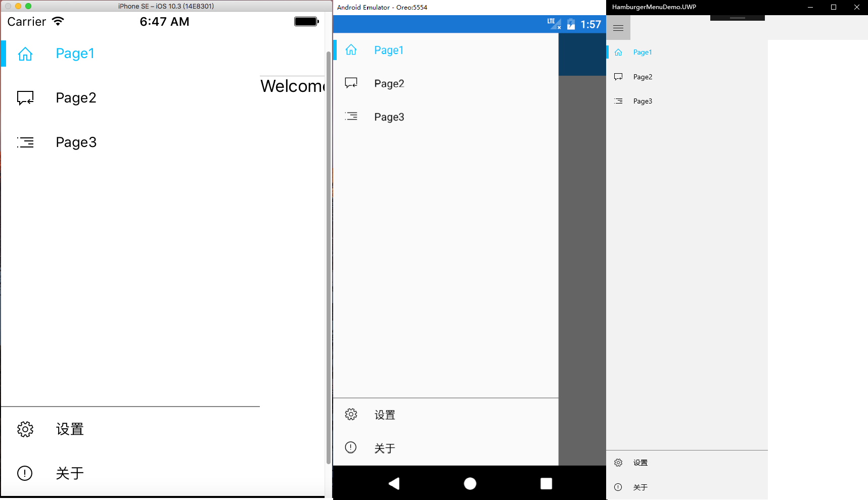Tap the Android recents square button
The height and width of the screenshot is (500, 868).
pos(546,483)
